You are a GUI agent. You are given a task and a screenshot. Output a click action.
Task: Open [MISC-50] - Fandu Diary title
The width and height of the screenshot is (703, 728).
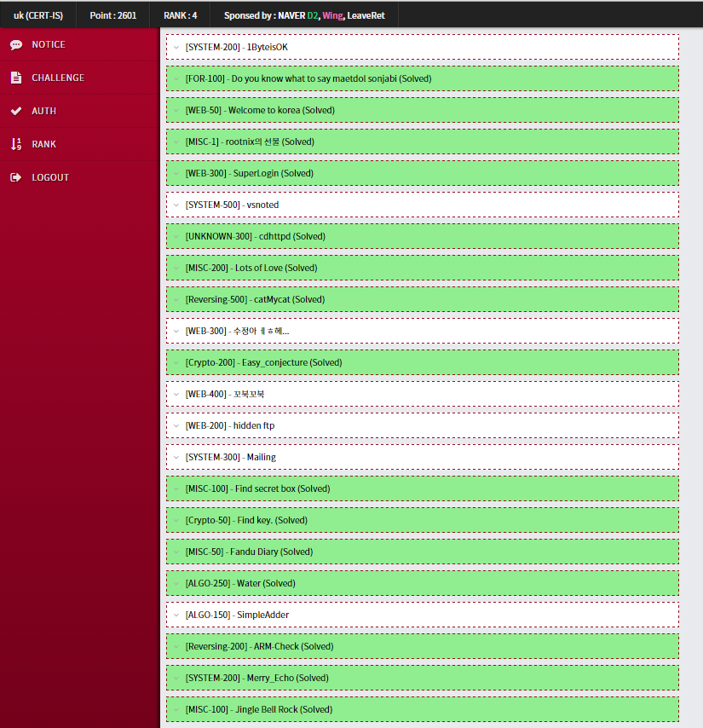coord(249,552)
